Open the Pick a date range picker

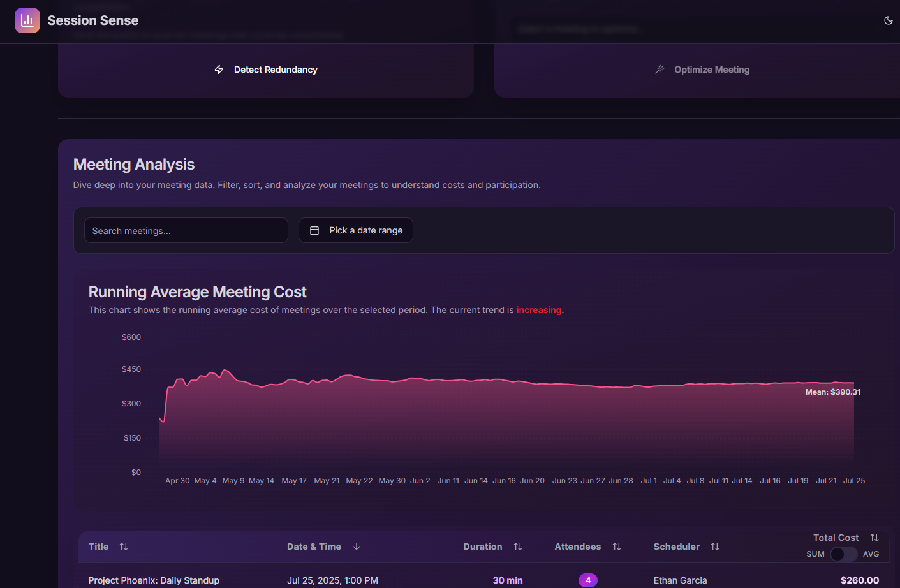tap(356, 230)
